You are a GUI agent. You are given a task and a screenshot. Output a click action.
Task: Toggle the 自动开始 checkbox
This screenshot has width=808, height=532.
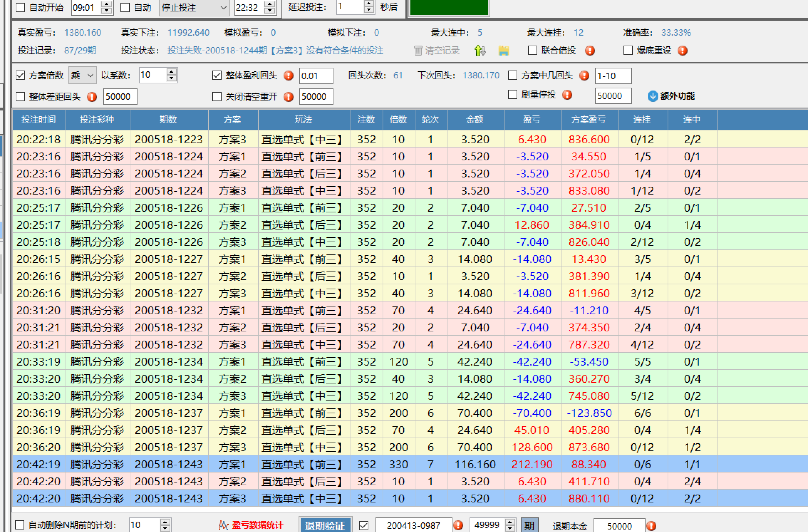[21, 7]
